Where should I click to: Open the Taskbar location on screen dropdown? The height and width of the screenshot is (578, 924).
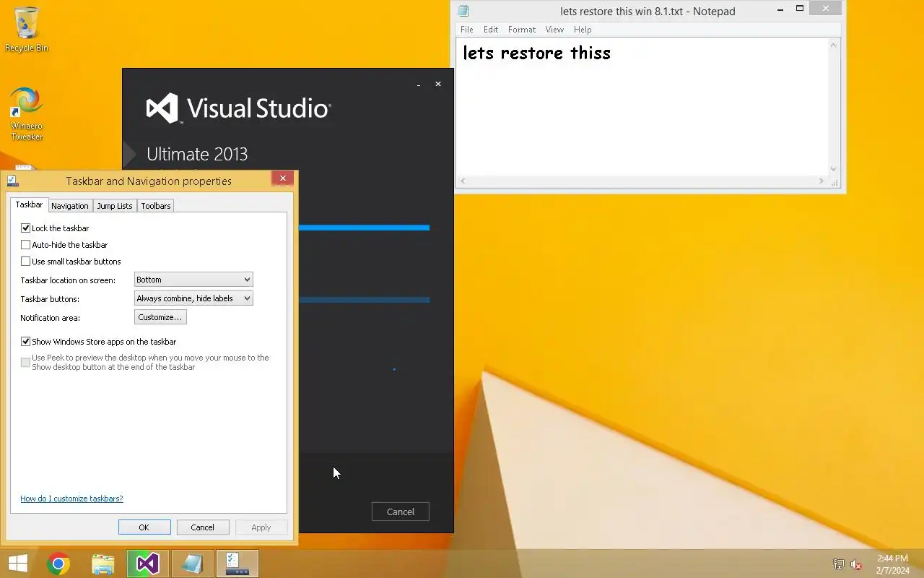coord(193,280)
